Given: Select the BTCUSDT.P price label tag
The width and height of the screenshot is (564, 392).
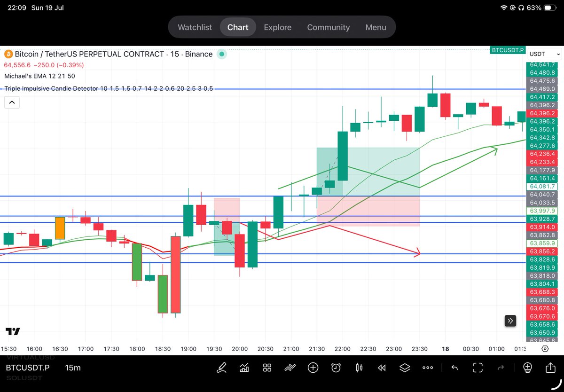Looking at the screenshot, I should coord(507,50).
